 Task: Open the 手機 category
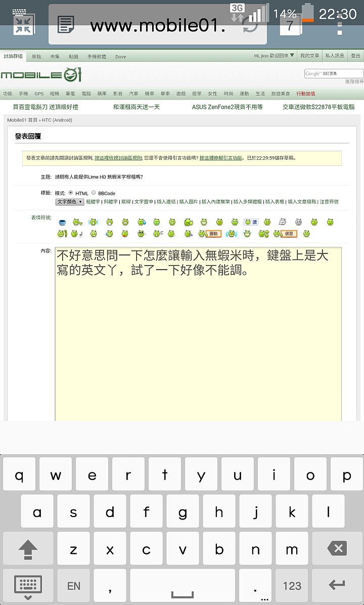23,94
